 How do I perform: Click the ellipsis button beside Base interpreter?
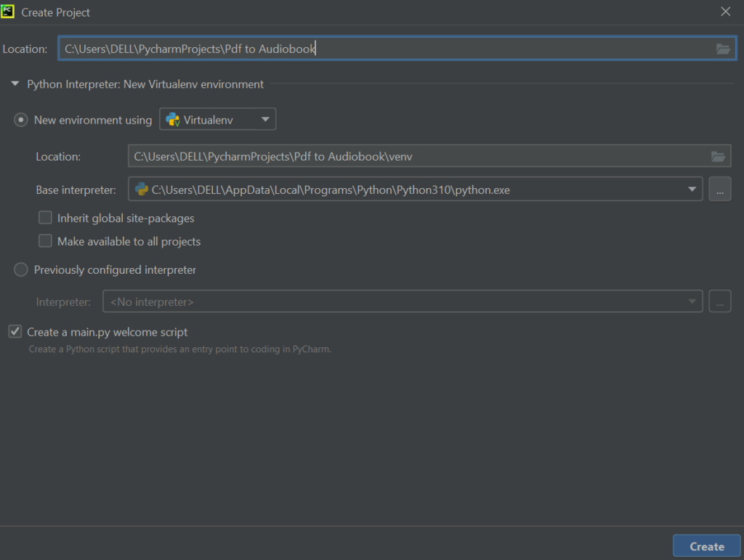click(720, 189)
